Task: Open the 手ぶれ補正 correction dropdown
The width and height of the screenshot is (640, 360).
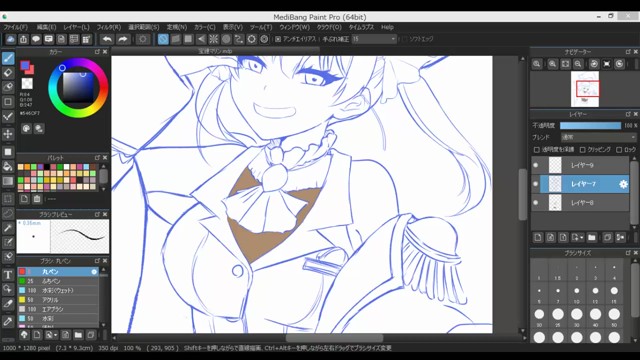Action: point(374,39)
